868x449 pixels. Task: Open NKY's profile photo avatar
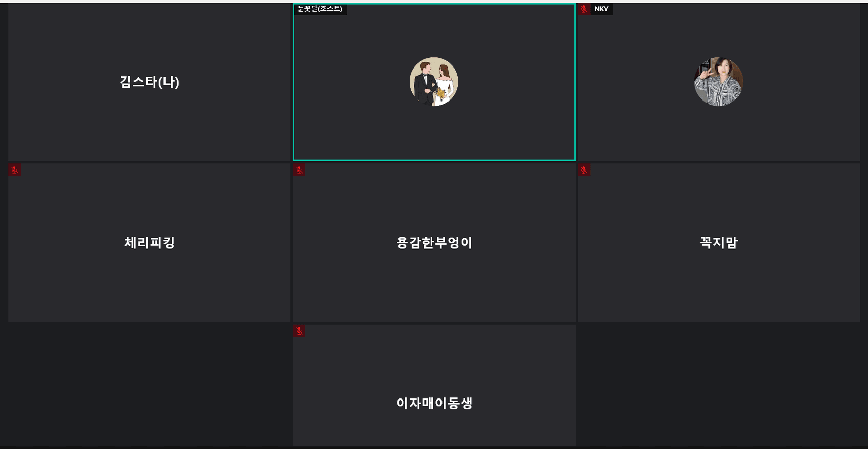point(718,81)
